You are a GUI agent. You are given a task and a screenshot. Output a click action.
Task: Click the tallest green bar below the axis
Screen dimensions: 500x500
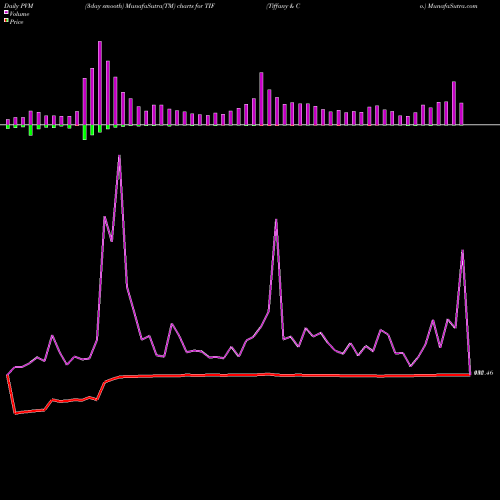(85, 132)
